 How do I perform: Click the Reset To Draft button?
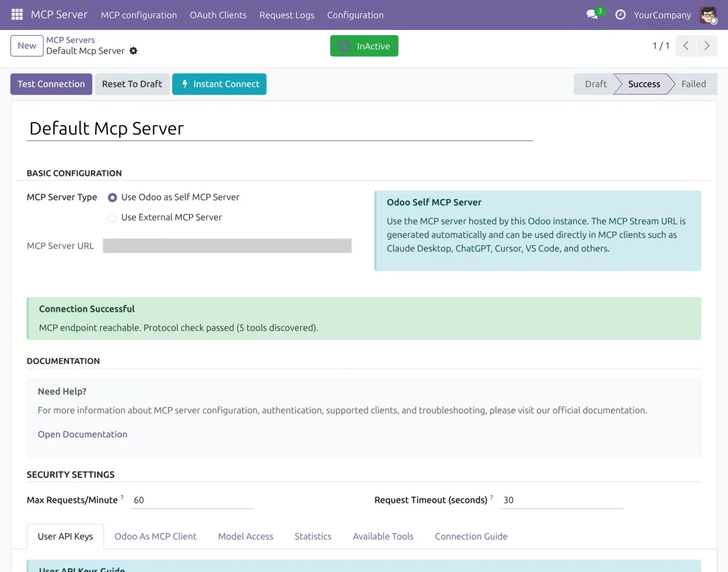click(132, 84)
